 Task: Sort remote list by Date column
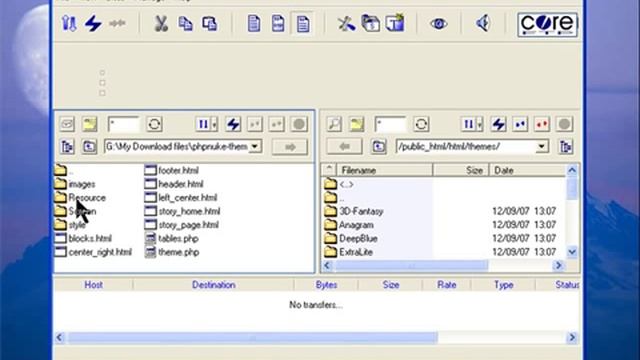(x=527, y=170)
